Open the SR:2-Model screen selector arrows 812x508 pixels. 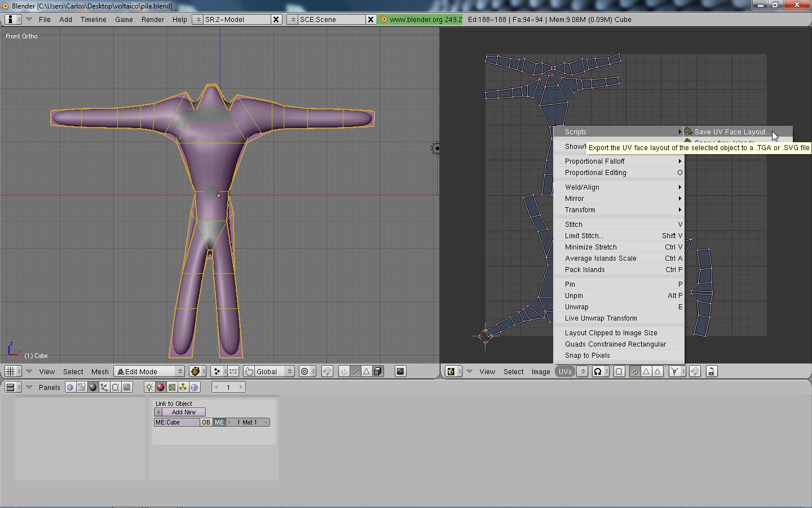click(197, 19)
